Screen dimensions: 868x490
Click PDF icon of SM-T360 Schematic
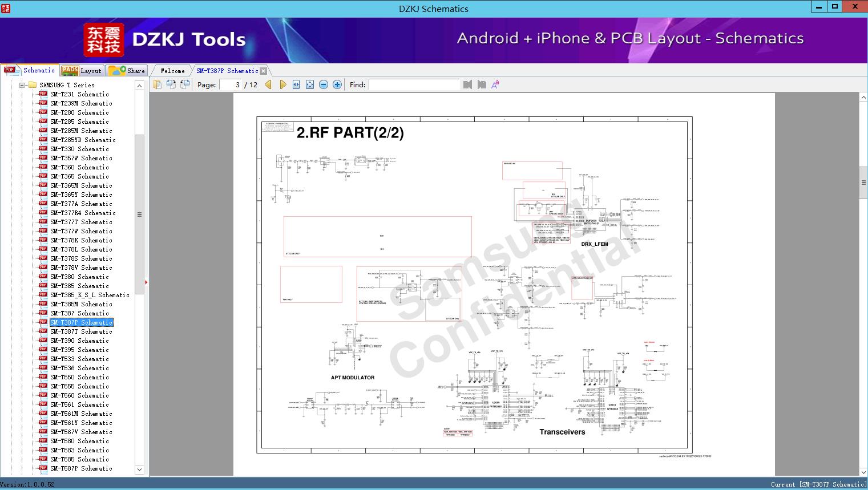[x=43, y=167]
